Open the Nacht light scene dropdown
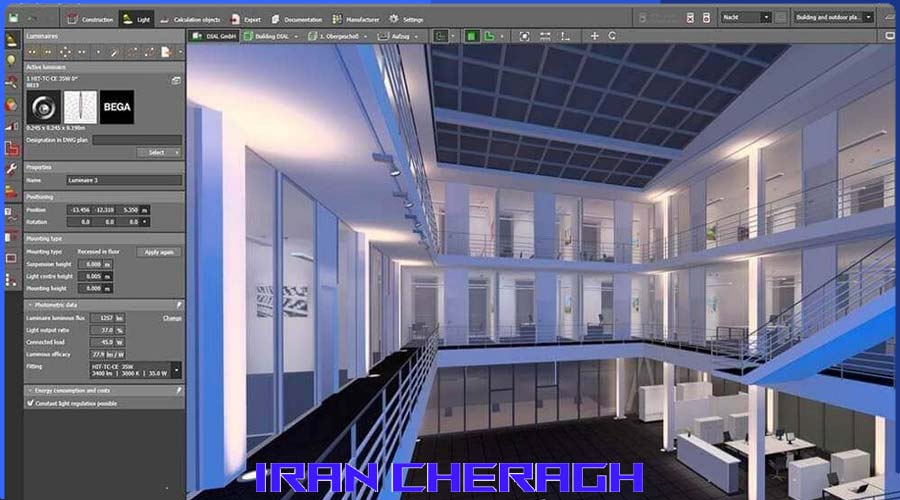This screenshot has height=500, width=900. [x=745, y=17]
